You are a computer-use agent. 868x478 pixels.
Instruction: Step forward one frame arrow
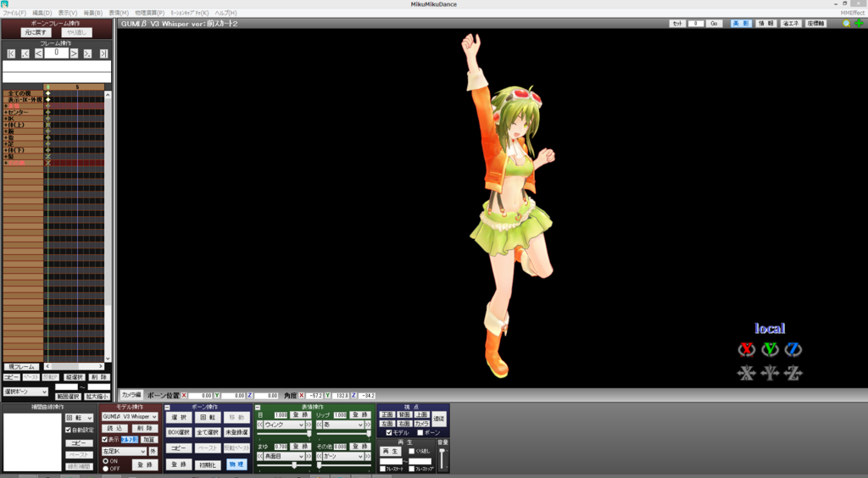tap(74, 53)
